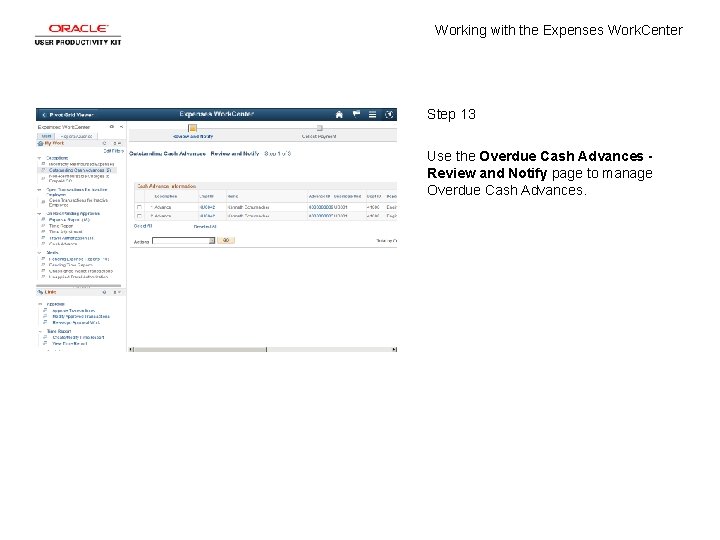
Task: Open View Time Report link
Action: pos(69,343)
